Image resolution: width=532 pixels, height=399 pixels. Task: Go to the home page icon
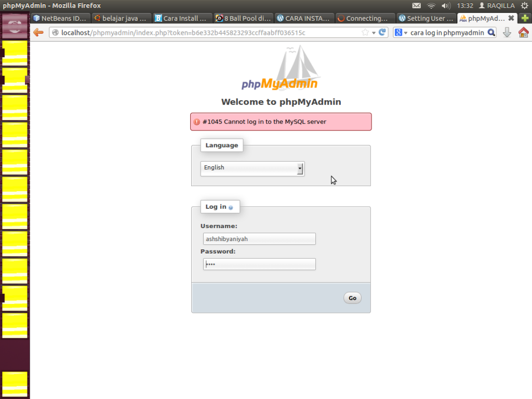(524, 33)
